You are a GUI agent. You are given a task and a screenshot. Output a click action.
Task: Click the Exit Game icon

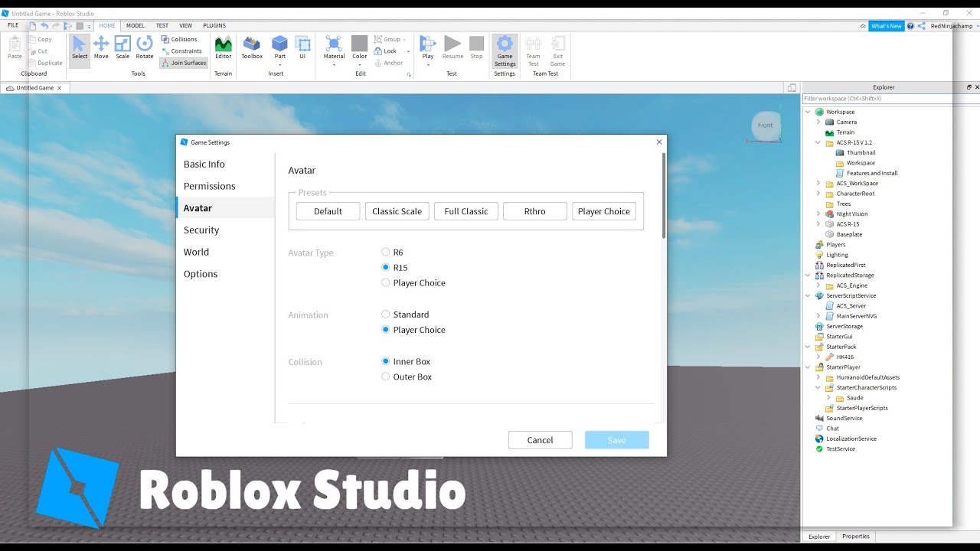click(557, 51)
